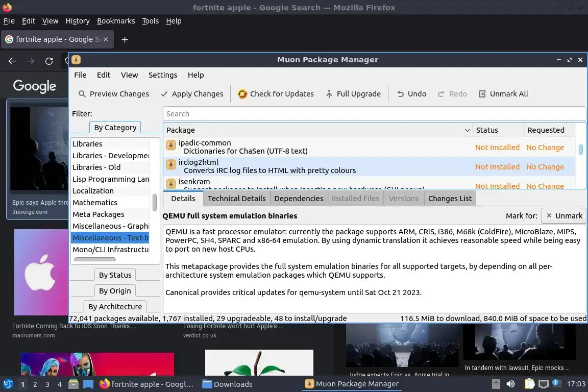Click package list vertical scrollbar

[x=580, y=150]
